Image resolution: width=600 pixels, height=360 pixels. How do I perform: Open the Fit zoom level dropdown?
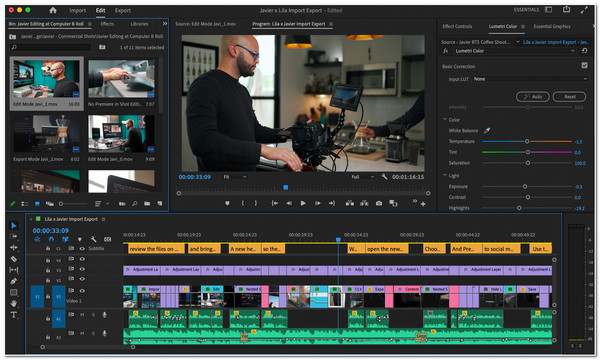coord(234,177)
